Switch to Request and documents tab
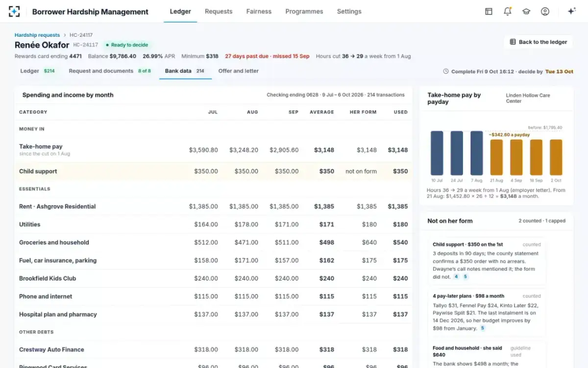588x368 pixels. pyautogui.click(x=110, y=71)
